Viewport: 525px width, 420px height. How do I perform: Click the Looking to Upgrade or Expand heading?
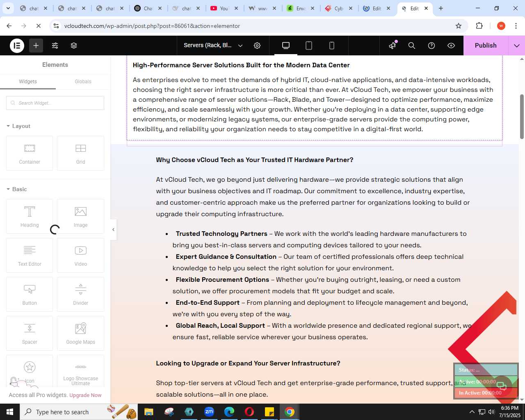(x=248, y=363)
